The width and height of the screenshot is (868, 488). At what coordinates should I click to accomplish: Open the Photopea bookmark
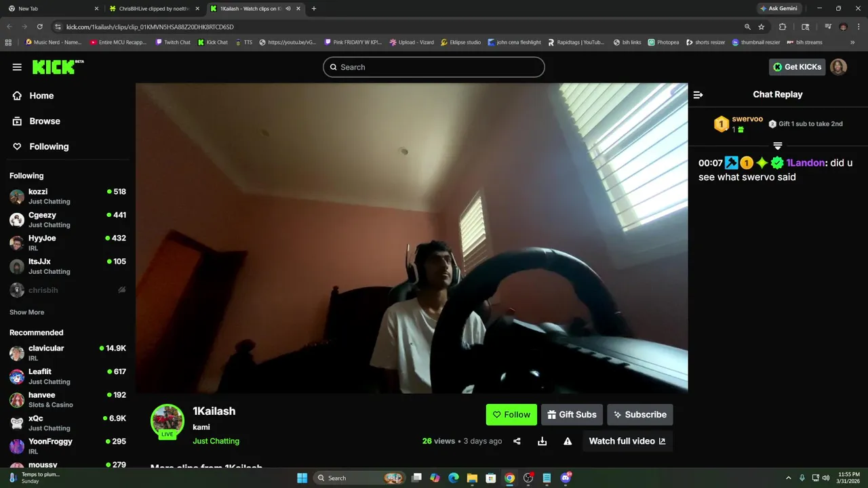click(x=663, y=42)
